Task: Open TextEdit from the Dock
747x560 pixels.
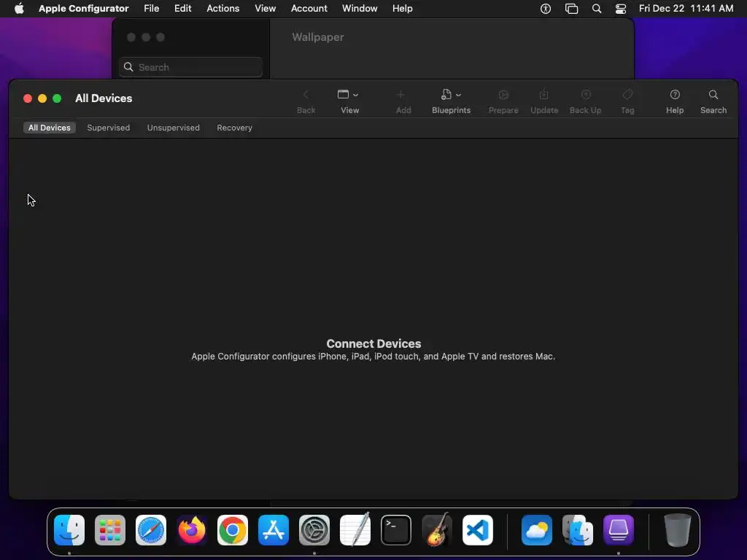Action: pos(355,530)
